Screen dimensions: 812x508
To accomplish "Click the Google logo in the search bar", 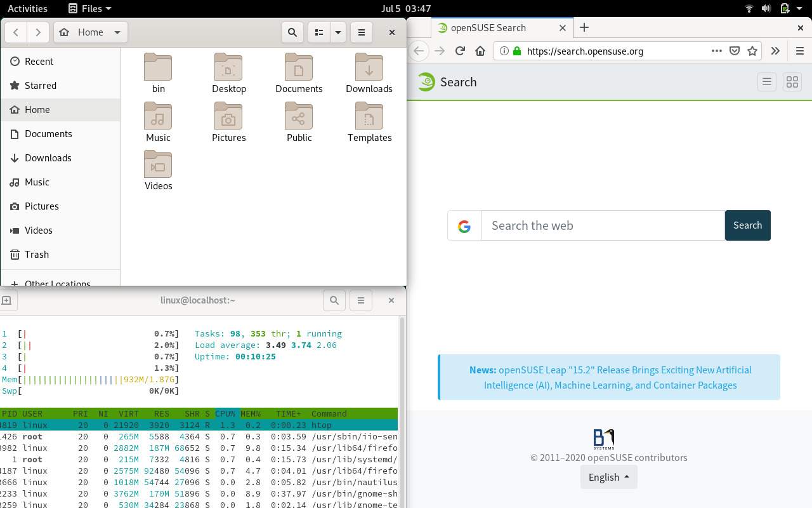I will tap(464, 225).
